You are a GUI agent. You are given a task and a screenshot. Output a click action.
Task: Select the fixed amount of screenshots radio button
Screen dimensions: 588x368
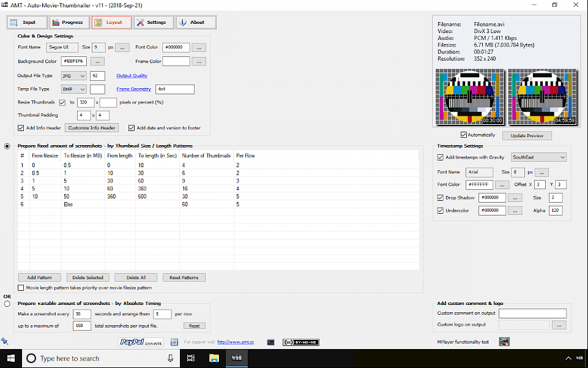(x=7, y=146)
